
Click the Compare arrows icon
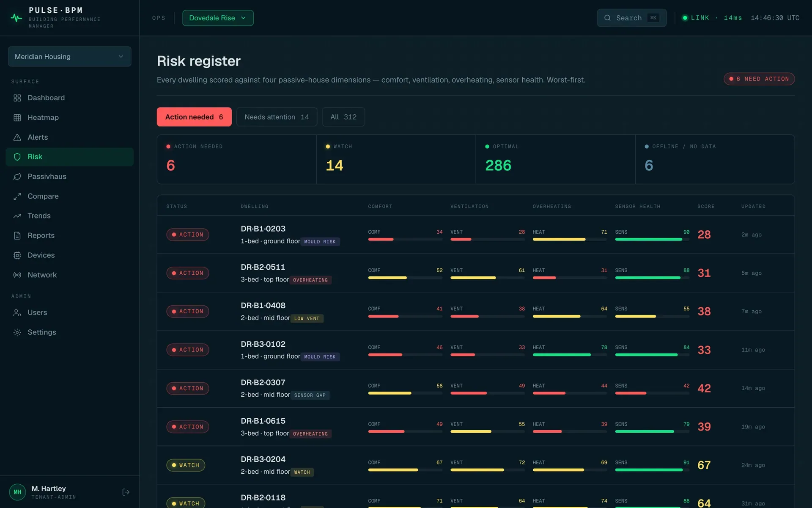point(17,196)
